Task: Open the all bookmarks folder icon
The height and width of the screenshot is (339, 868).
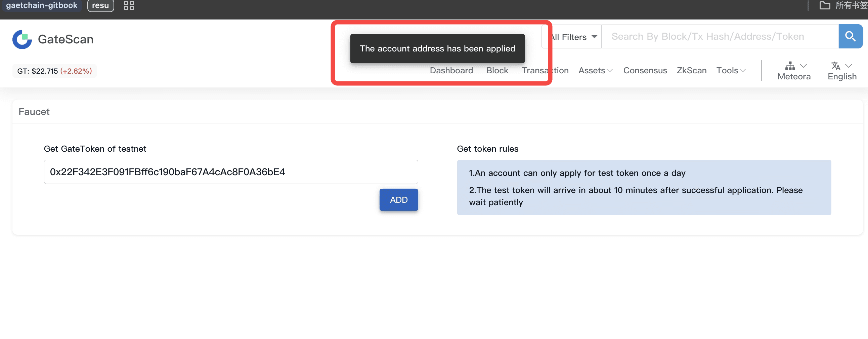Action: point(824,5)
